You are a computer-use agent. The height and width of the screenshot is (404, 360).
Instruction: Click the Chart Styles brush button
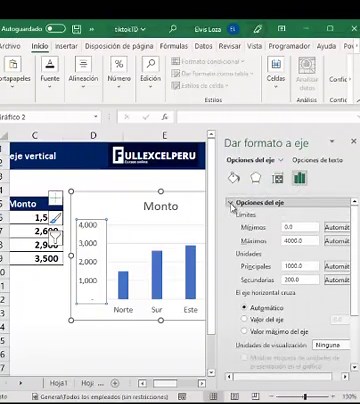click(x=55, y=219)
